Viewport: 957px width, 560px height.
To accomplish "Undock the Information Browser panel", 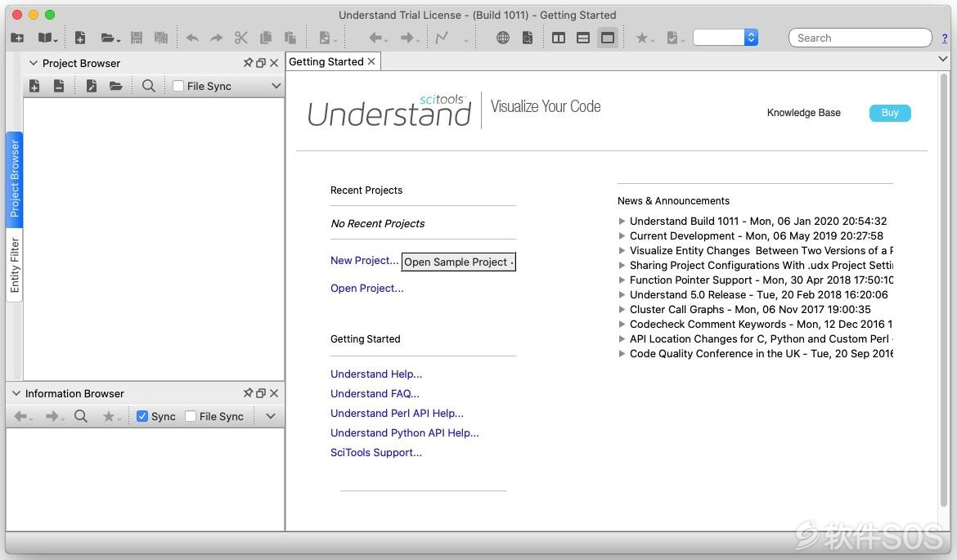I will [x=261, y=393].
